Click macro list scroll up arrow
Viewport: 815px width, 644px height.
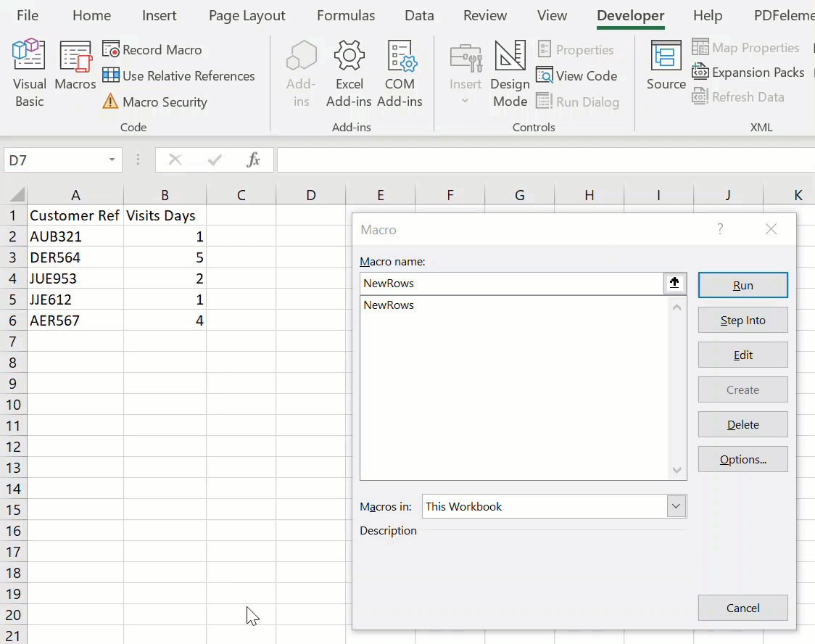pos(677,307)
